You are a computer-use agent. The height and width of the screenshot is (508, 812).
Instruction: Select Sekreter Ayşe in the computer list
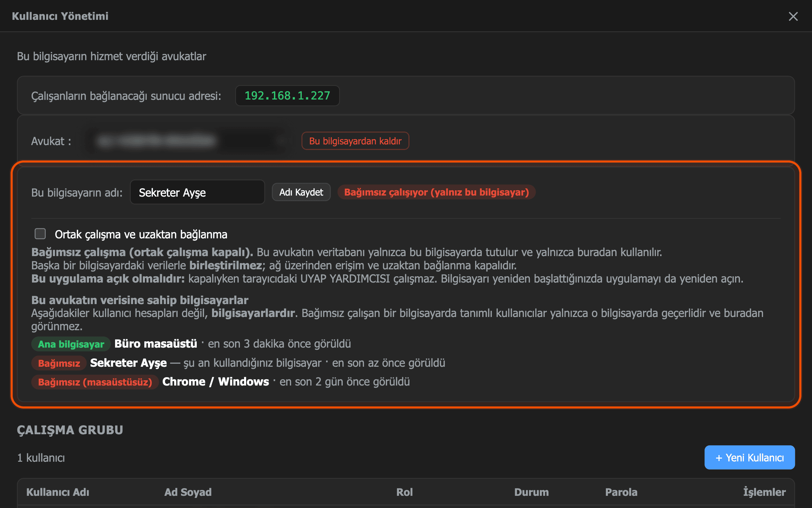[x=128, y=363]
